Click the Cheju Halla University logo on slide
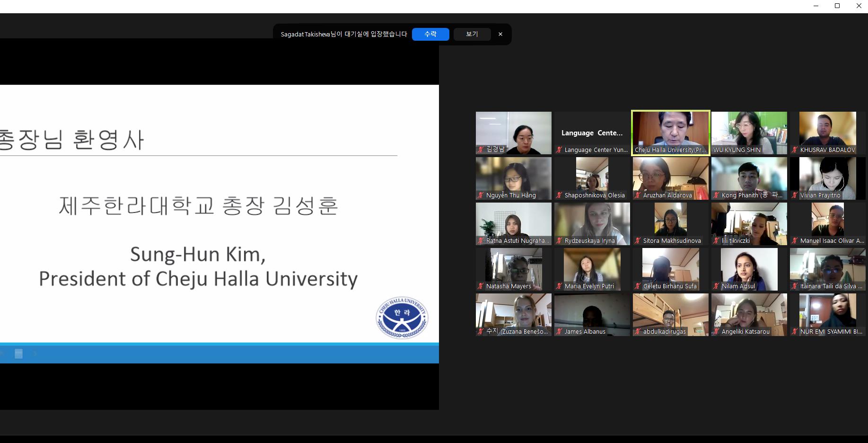 click(402, 318)
